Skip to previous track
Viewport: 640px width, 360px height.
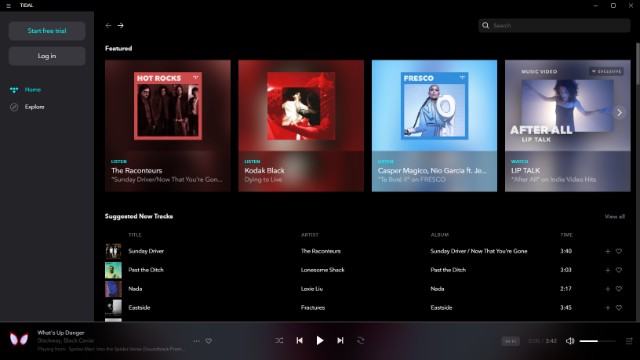[300, 340]
